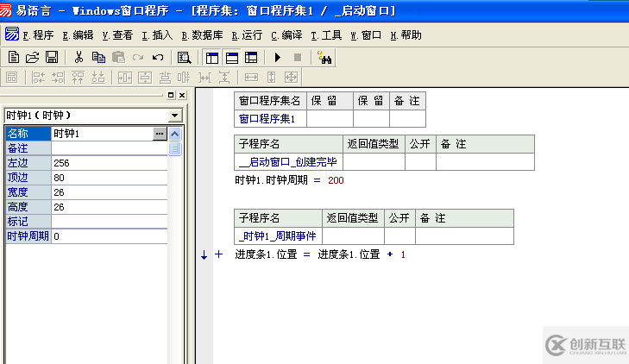Image resolution: width=629 pixels, height=364 pixels.
Task: Click __启动窗口_创建完毕 subroutine name
Action: click(288, 162)
